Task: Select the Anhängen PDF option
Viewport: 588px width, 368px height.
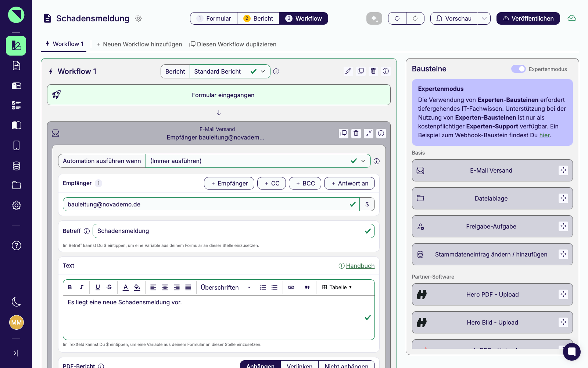Action: coord(260,365)
